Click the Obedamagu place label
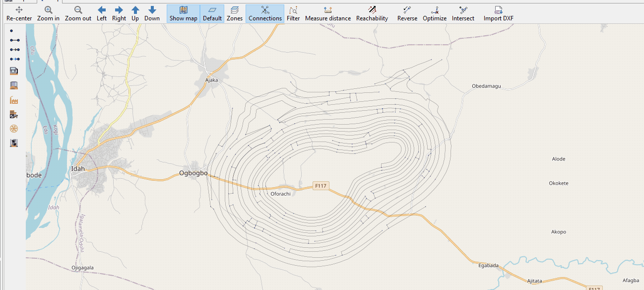 486,86
